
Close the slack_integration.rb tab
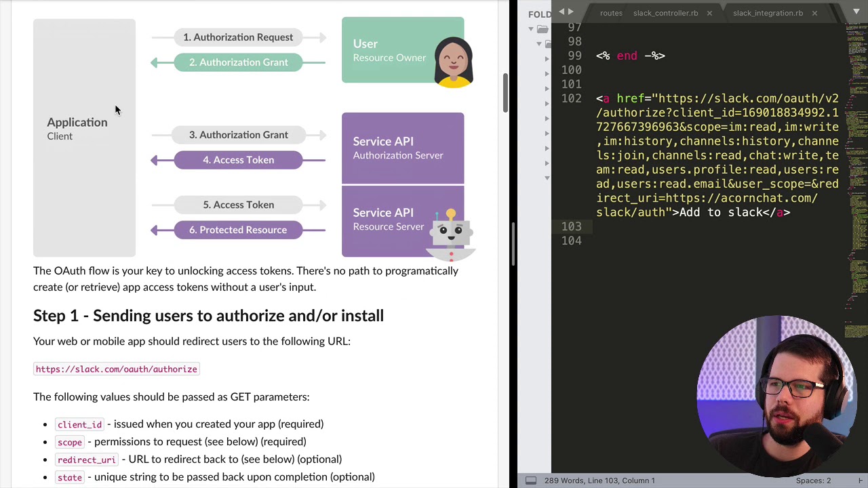click(x=814, y=13)
